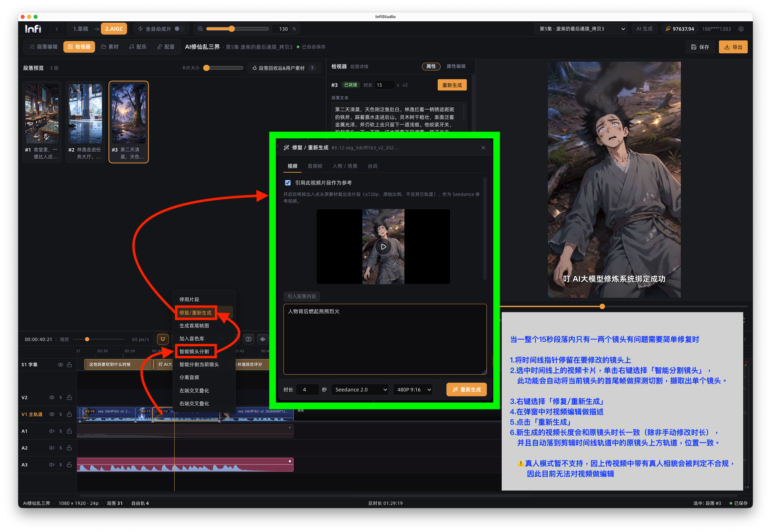Toggle visibility of S1 字幕 track
The height and width of the screenshot is (532, 771).
coord(61,365)
